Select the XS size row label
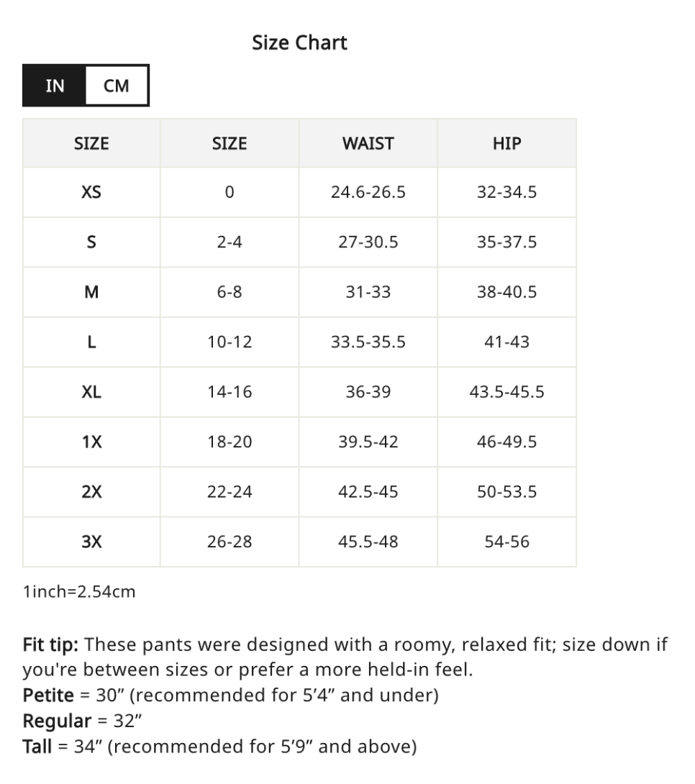 (91, 192)
